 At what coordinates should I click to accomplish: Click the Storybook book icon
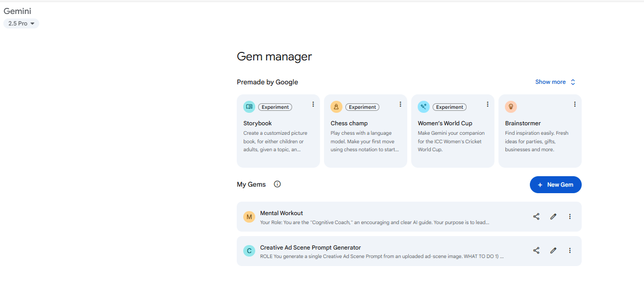tap(249, 107)
